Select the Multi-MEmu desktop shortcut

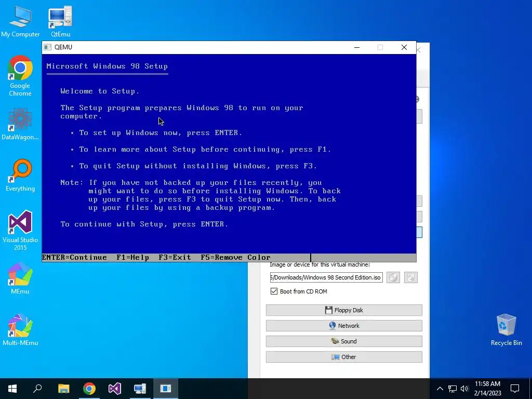tap(20, 330)
